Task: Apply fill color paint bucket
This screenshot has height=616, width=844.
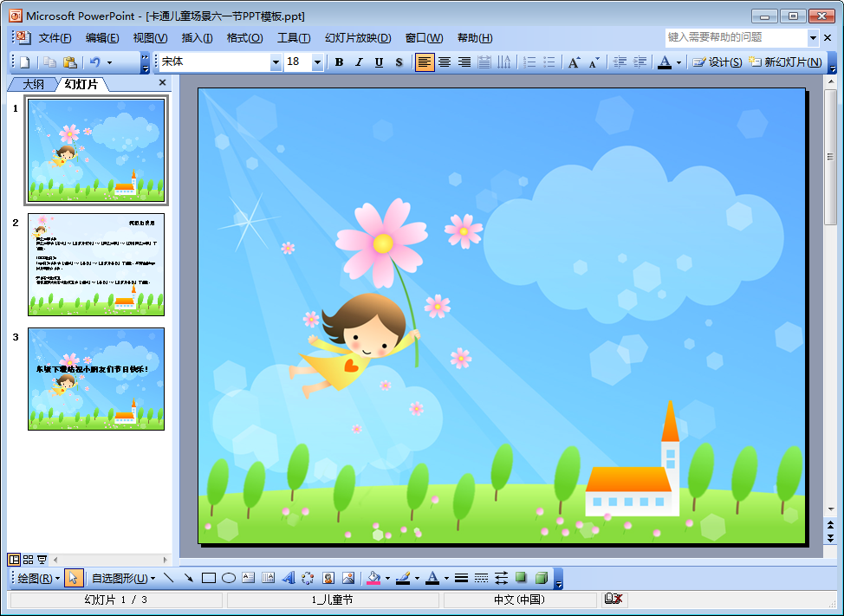Action: click(373, 579)
